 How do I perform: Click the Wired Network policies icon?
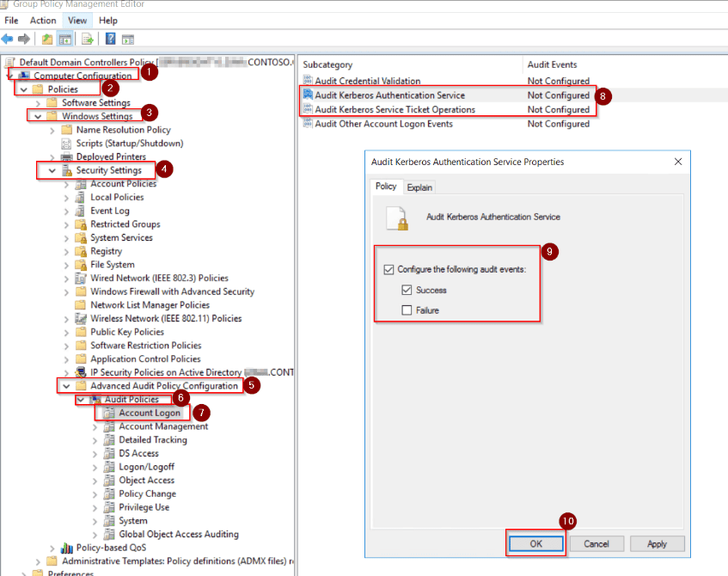[x=81, y=279]
